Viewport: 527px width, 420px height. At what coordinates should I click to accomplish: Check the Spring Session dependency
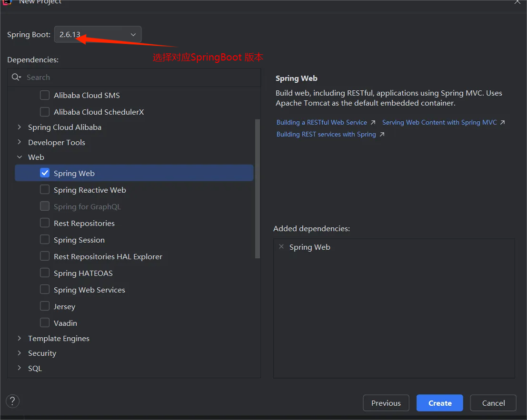pos(45,240)
